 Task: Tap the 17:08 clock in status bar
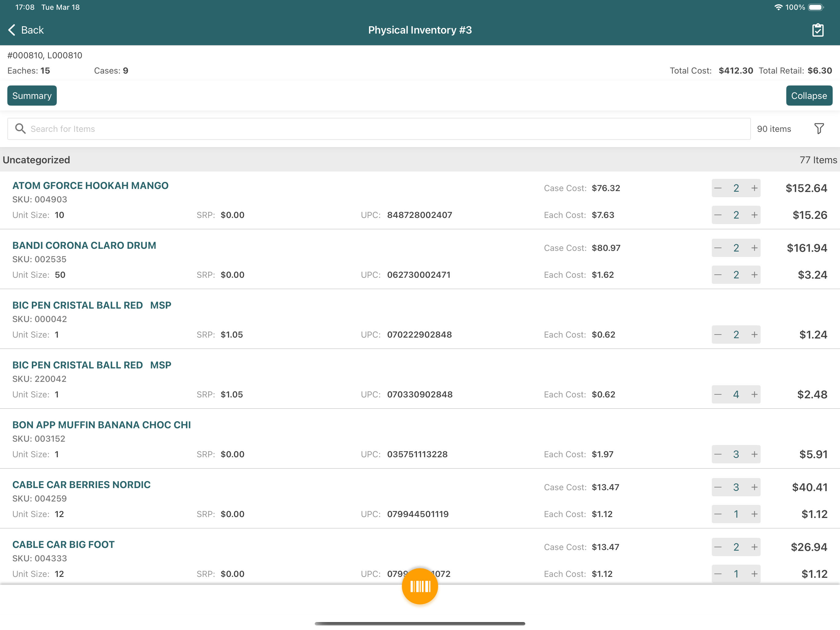coord(25,7)
